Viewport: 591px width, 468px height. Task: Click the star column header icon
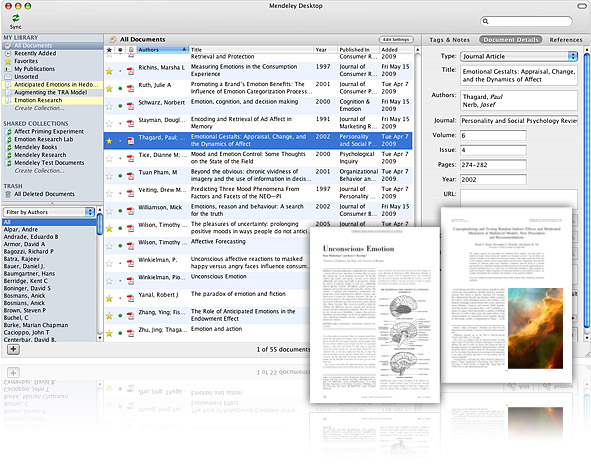tap(109, 50)
